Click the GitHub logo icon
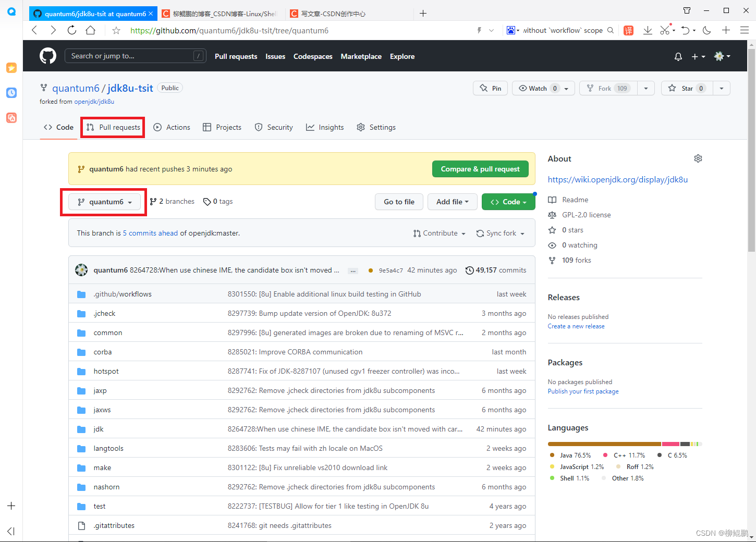756x542 pixels. click(x=47, y=56)
